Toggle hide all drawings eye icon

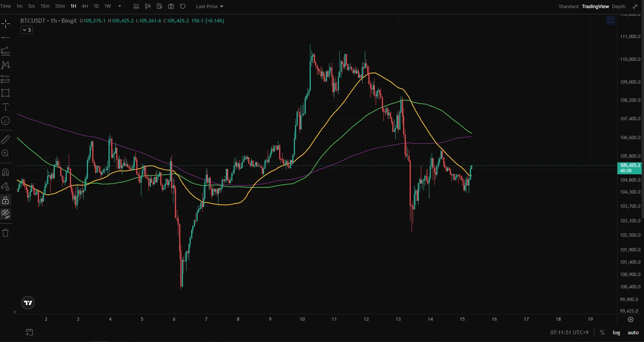pos(5,214)
